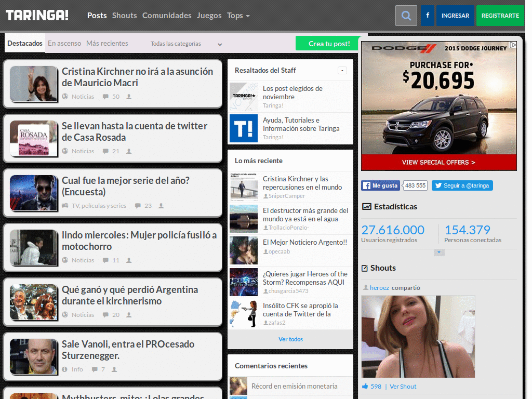Open Qué ganó y qué perdió Argentina post
This screenshot has height=399, width=532.
point(130,295)
